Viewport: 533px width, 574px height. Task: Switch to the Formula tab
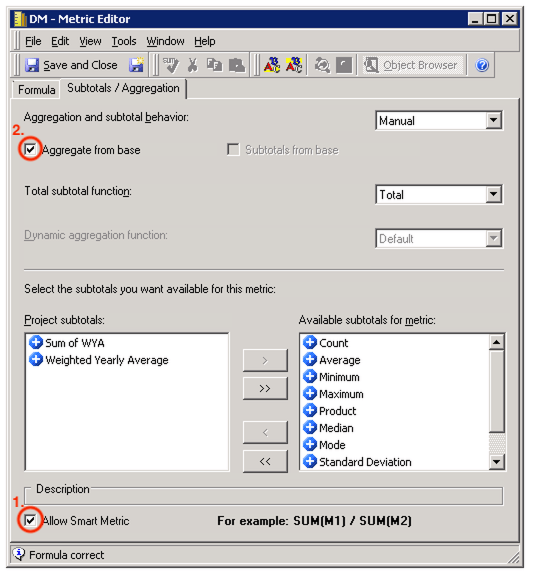[x=36, y=90]
